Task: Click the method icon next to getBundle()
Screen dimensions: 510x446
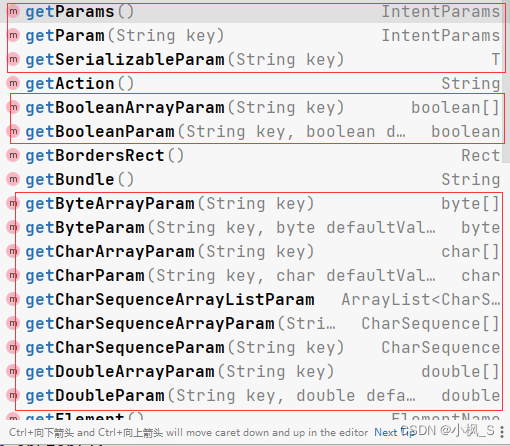Action: 13,179
